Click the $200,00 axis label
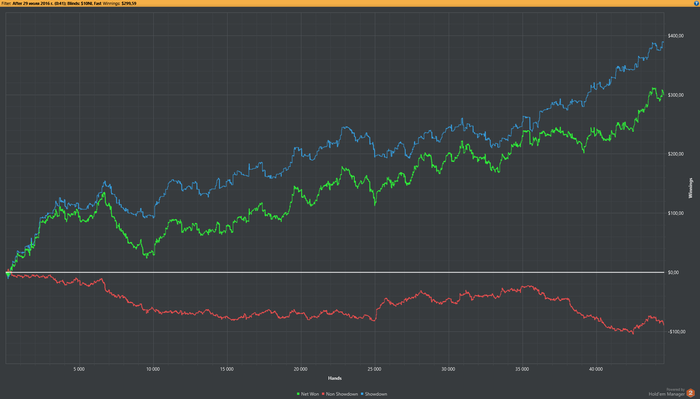The image size is (700, 399). [675, 154]
